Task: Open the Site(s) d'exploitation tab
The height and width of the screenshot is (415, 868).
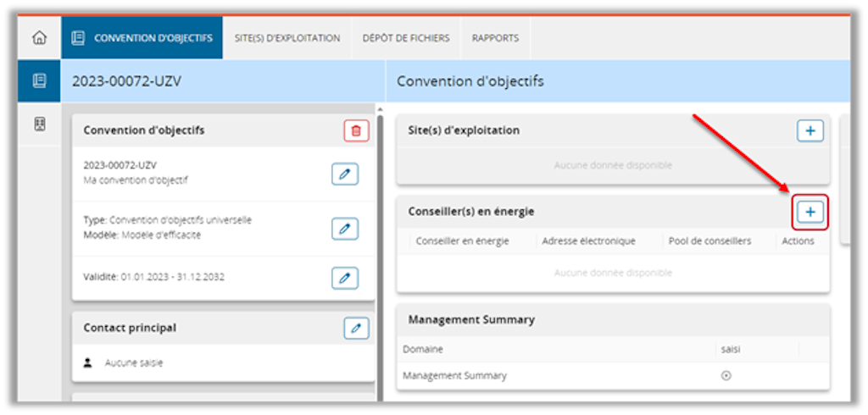Action: pyautogui.click(x=287, y=38)
